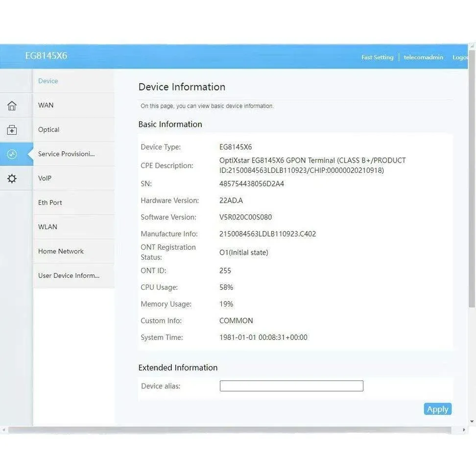This screenshot has height=476, width=476.
Task: Click the horizontal scrollbar right arrow
Action: [465, 430]
